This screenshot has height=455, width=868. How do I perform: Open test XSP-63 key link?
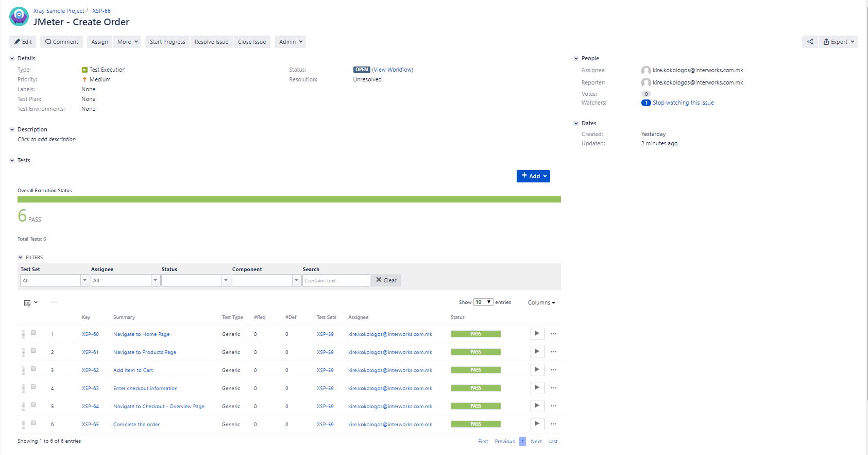tap(90, 389)
